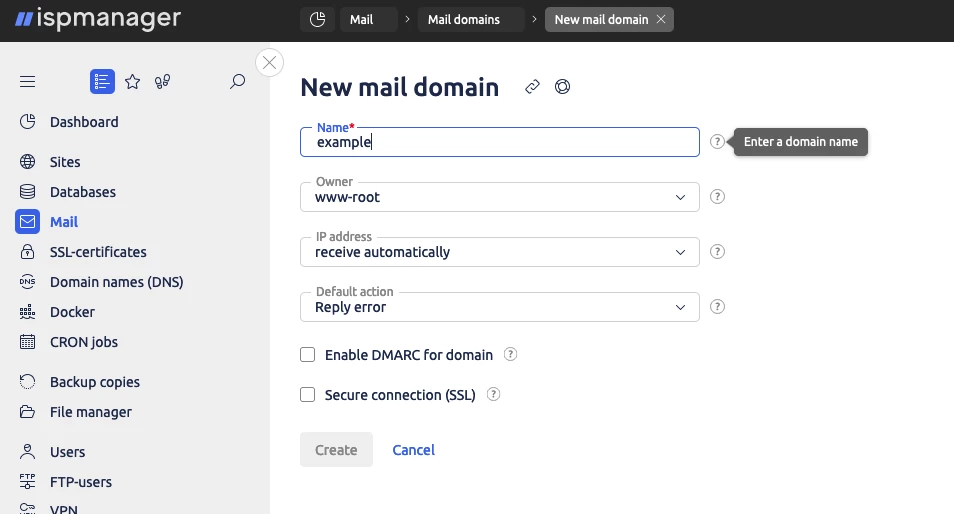This screenshot has height=514, width=954.
Task: Open CRON jobs in sidebar
Action: (84, 342)
